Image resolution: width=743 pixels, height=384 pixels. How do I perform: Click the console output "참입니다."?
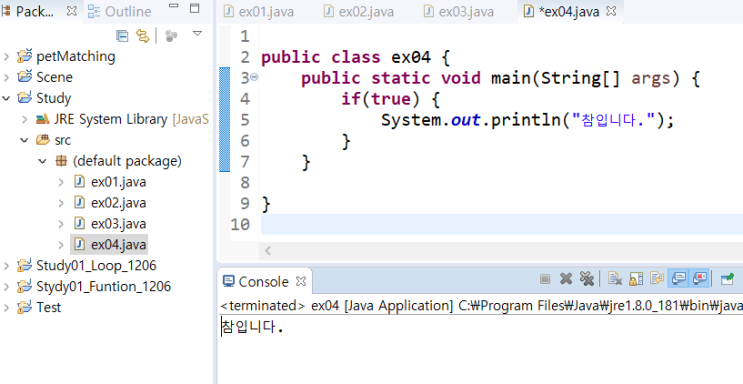(x=253, y=327)
